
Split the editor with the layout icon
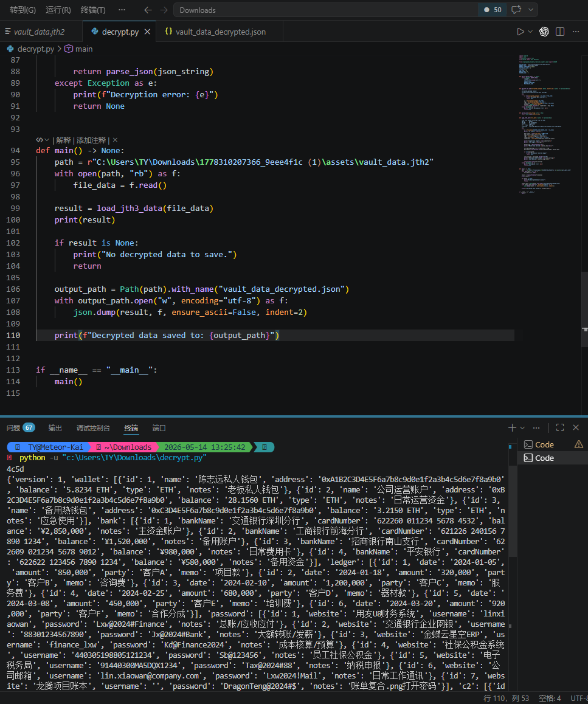(559, 32)
